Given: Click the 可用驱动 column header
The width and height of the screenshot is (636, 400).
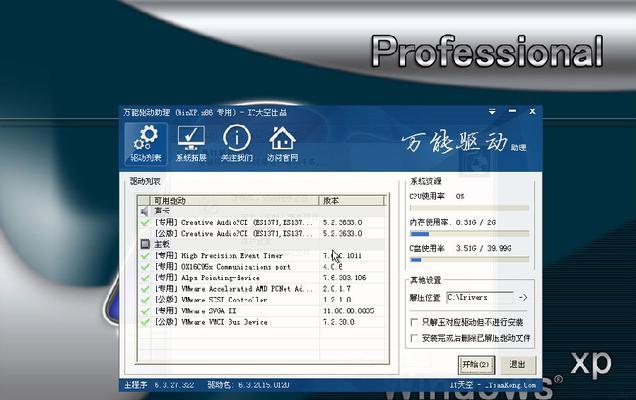Looking at the screenshot, I should point(234,200).
